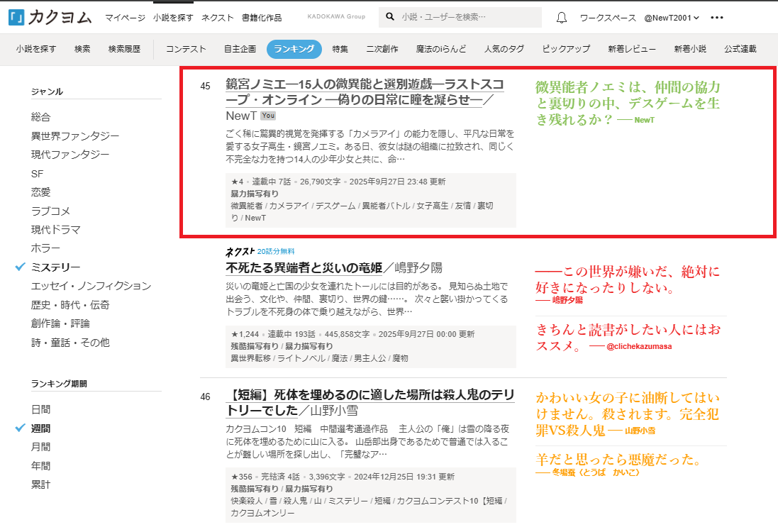
Task: Click the ネクスト badge above 不死たる異端者
Action: pyautogui.click(x=240, y=251)
